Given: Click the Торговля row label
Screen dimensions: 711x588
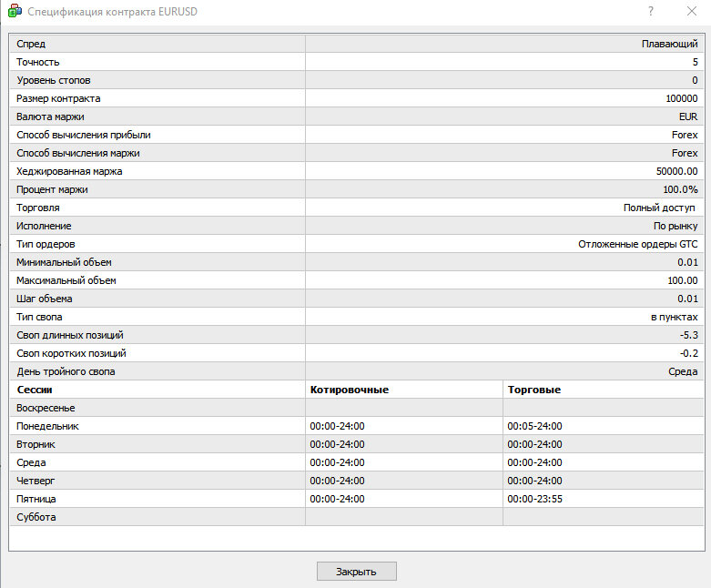Looking at the screenshot, I should [37, 208].
